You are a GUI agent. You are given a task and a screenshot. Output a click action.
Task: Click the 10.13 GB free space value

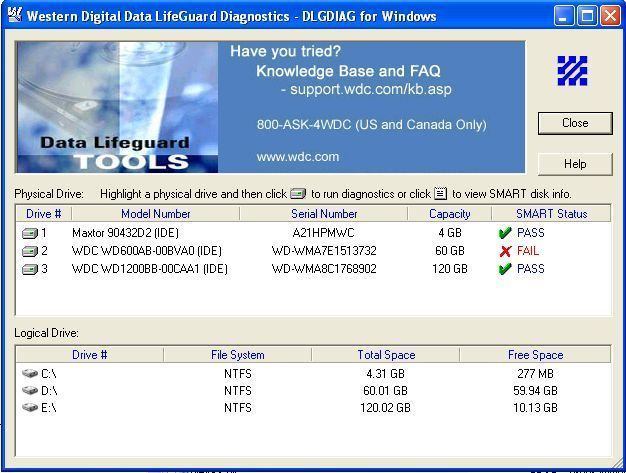coord(535,408)
